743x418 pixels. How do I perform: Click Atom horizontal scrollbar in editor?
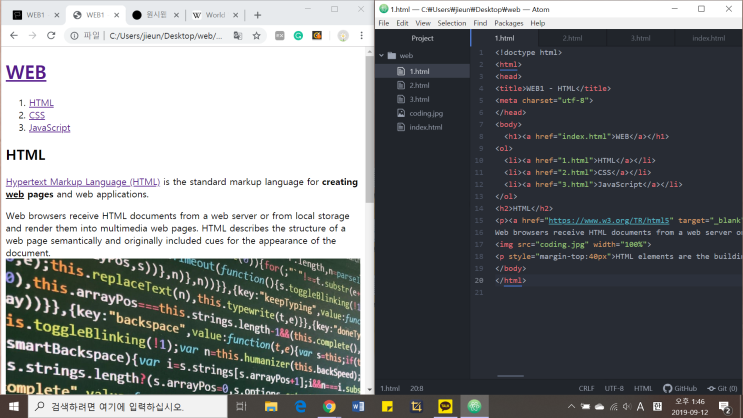(x=510, y=376)
